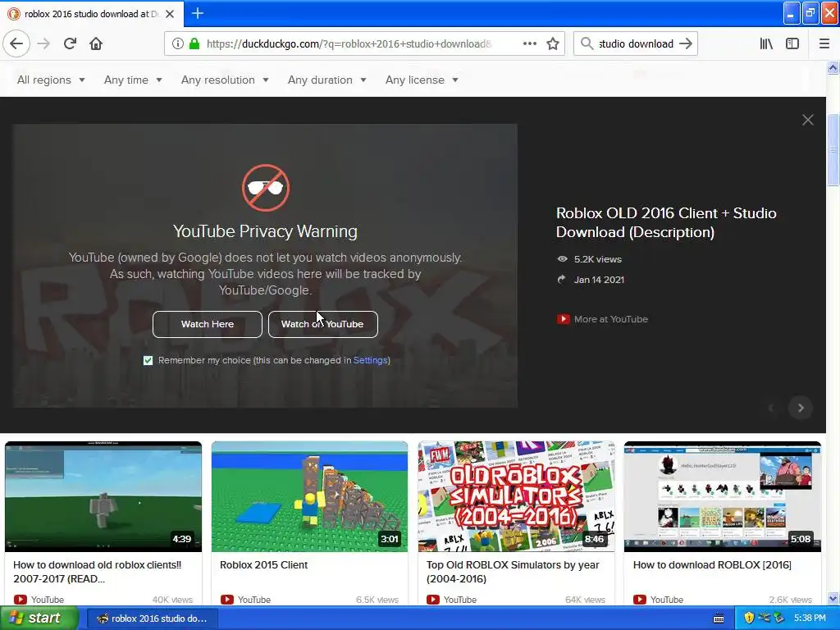The image size is (840, 630).
Task: Toggle Remember my choice checkbox
Action: (148, 361)
